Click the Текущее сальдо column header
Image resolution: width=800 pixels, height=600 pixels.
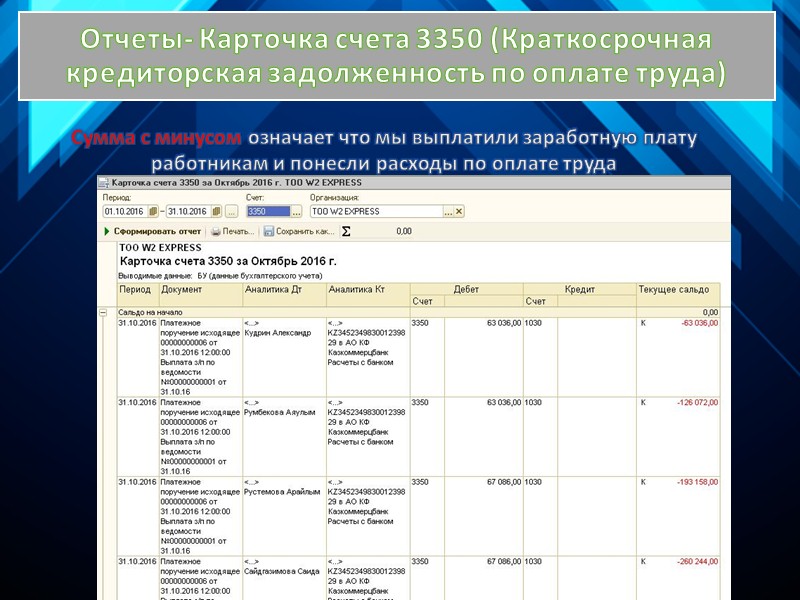pos(678,295)
